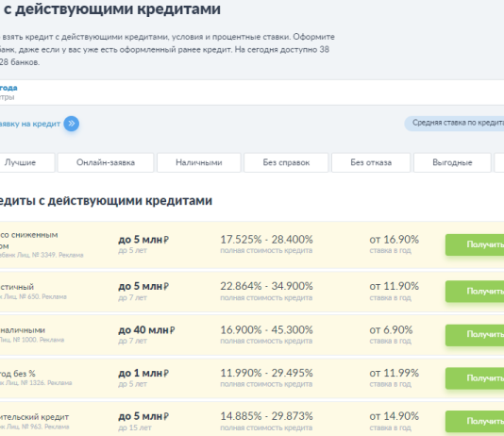504x436 pixels.
Task: Click the до 40 млн amount text
Action: [x=146, y=330]
